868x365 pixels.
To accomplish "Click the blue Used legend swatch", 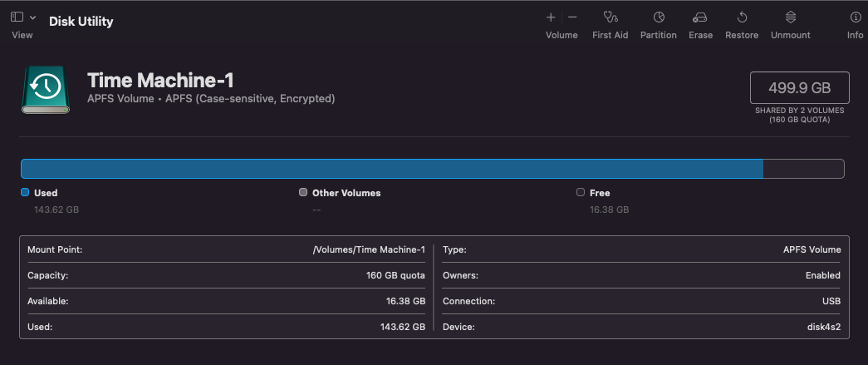I will 25,193.
